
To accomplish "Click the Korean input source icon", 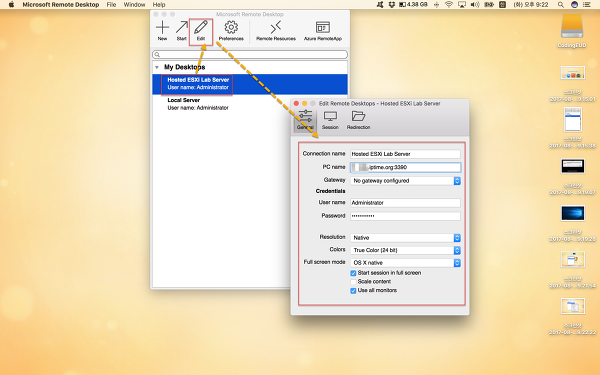I will click(x=503, y=5).
